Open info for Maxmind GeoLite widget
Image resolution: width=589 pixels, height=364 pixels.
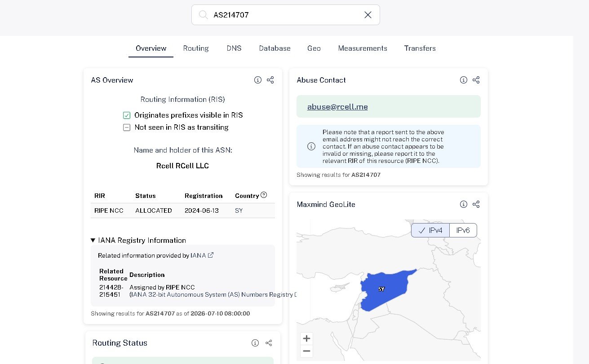coord(464,204)
